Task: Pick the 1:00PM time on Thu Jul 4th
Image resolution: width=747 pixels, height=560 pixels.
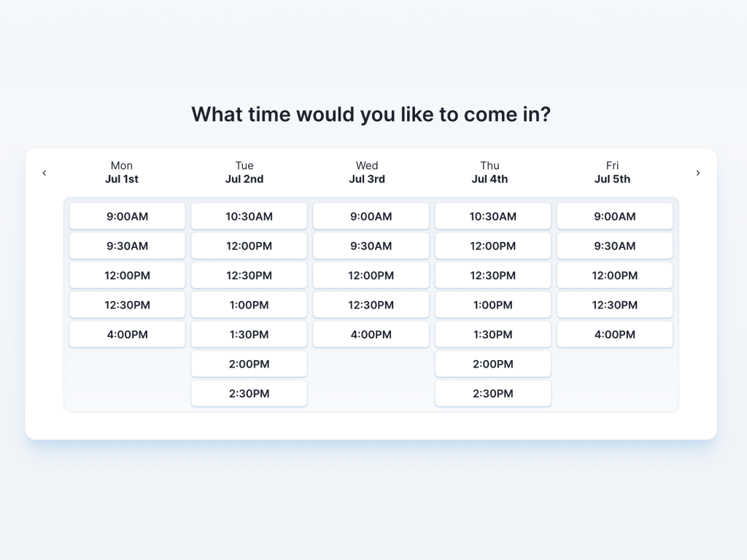Action: 492,305
